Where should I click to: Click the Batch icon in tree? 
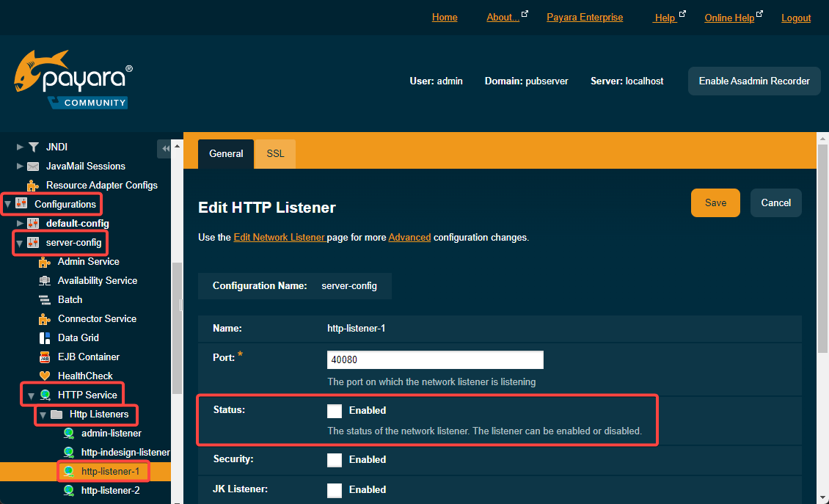coord(45,300)
